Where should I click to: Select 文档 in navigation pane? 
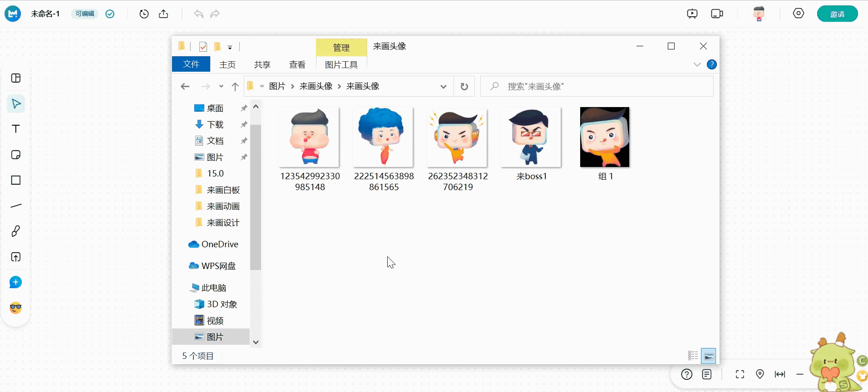(215, 141)
